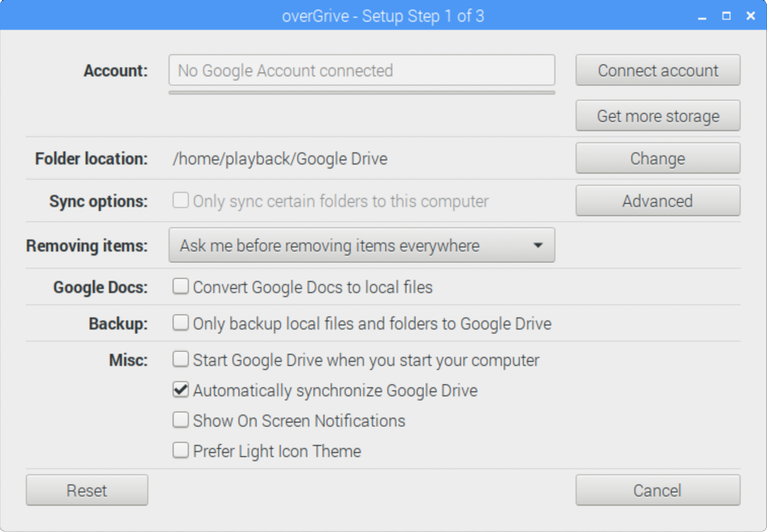Open Advanced sync options
Viewport: 767px width, 532px height.
657,201
